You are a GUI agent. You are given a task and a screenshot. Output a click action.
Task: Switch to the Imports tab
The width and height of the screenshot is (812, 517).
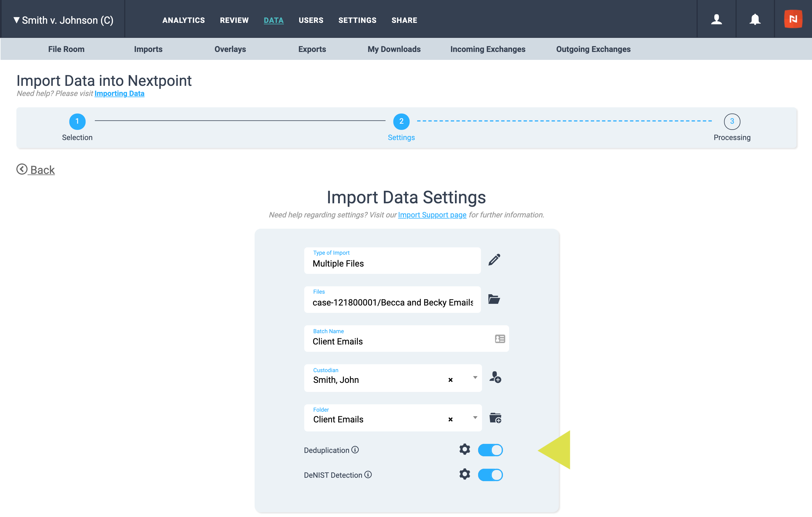(148, 49)
